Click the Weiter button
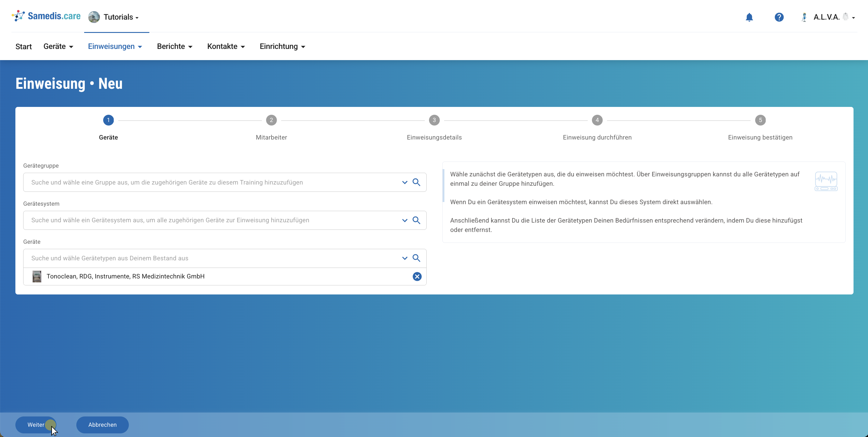Image resolution: width=868 pixels, height=437 pixels. (x=36, y=425)
